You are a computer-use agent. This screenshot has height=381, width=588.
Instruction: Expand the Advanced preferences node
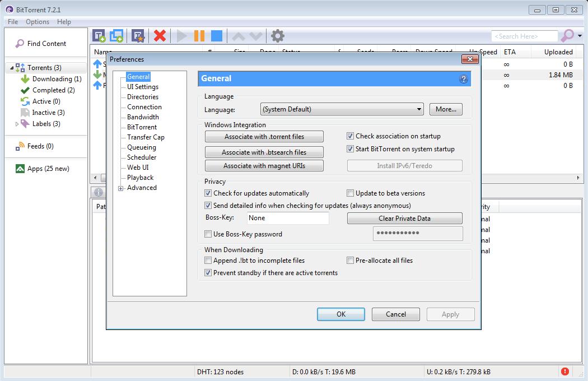click(121, 188)
